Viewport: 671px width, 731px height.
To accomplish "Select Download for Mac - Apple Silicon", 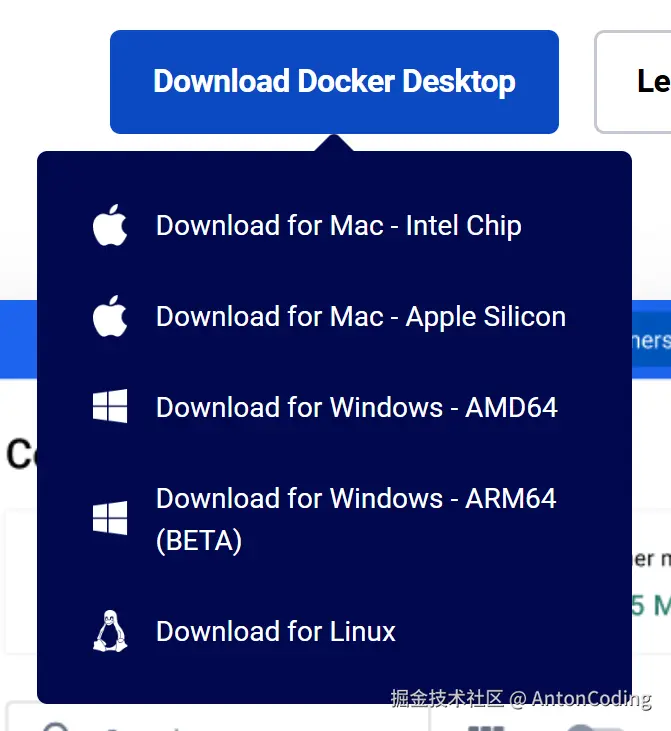I will pos(360,317).
